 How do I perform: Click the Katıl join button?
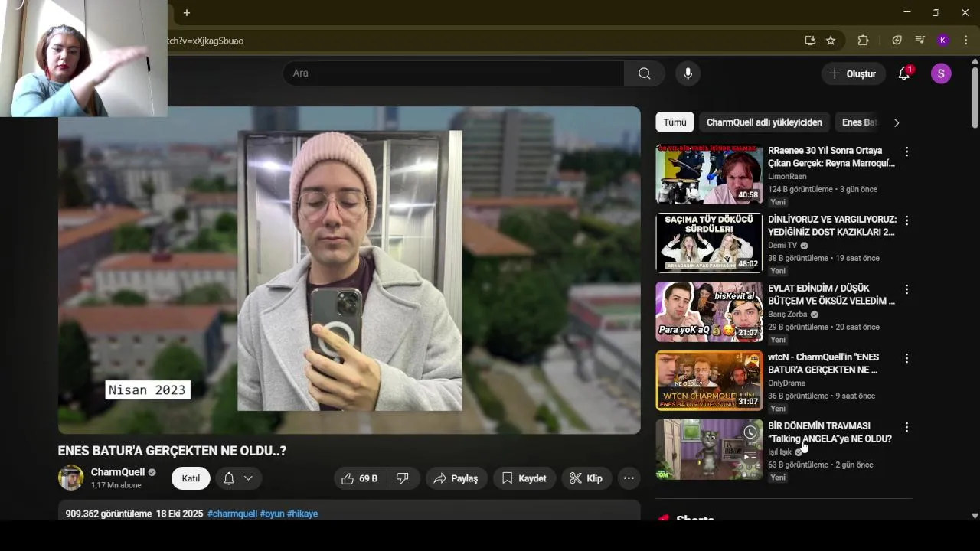point(191,478)
